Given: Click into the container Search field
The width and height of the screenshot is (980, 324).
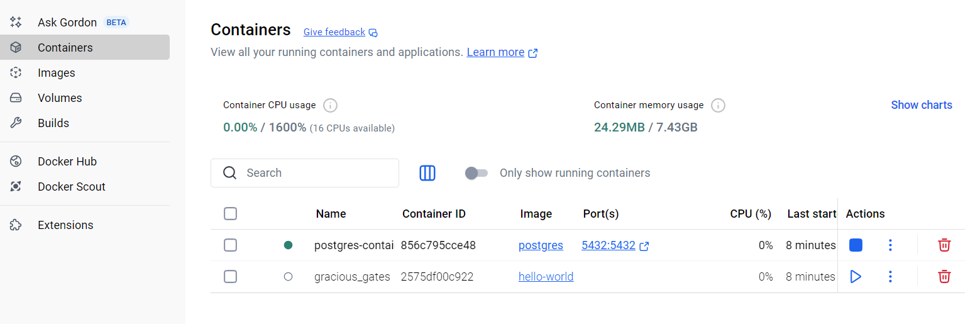Looking at the screenshot, I should (305, 173).
